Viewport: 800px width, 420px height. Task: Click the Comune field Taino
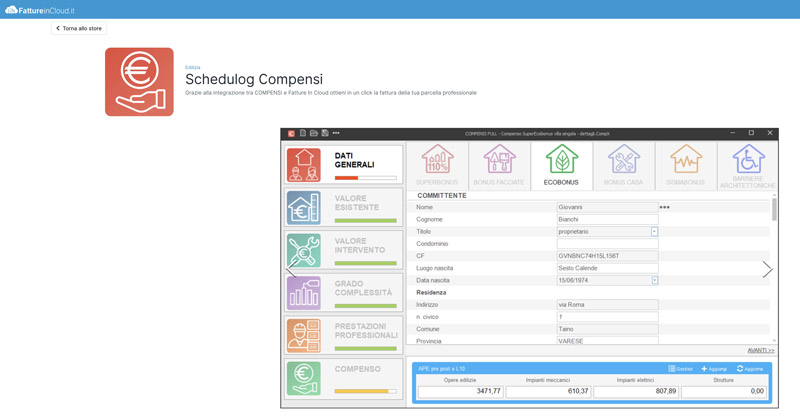click(x=607, y=329)
